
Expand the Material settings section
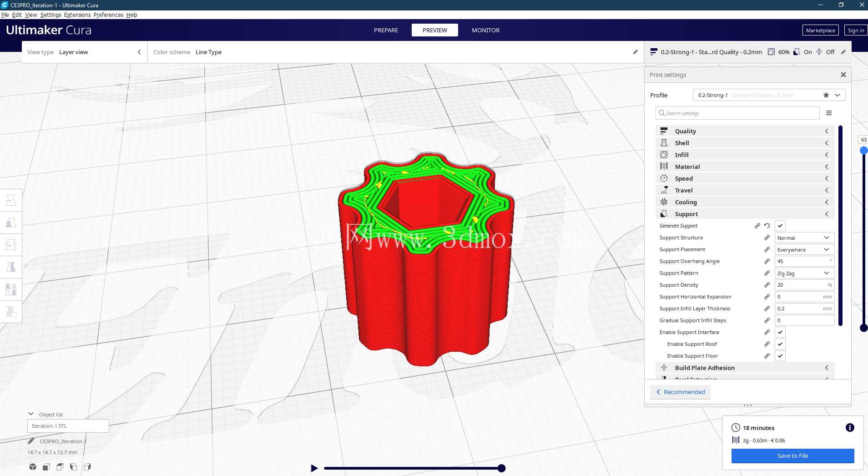(745, 167)
